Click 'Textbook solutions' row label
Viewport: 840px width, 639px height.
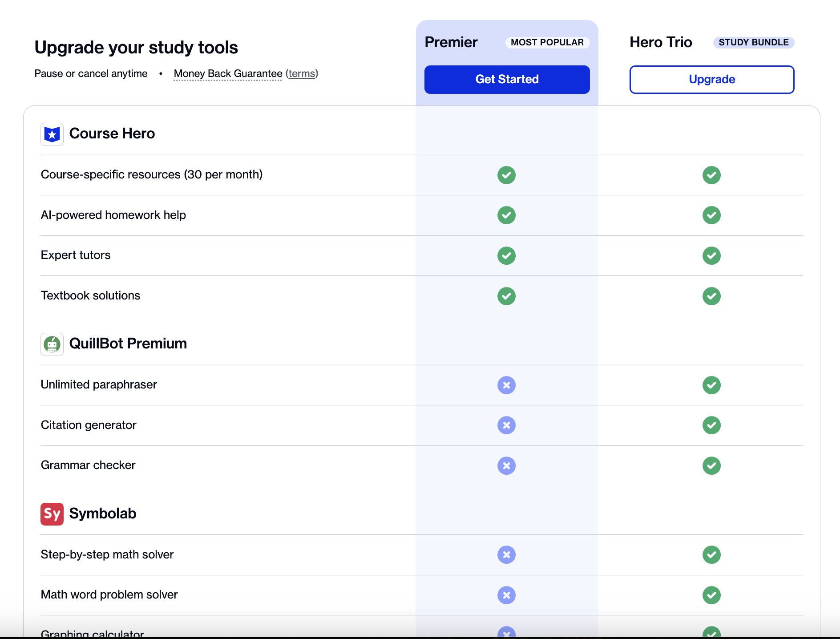(90, 295)
